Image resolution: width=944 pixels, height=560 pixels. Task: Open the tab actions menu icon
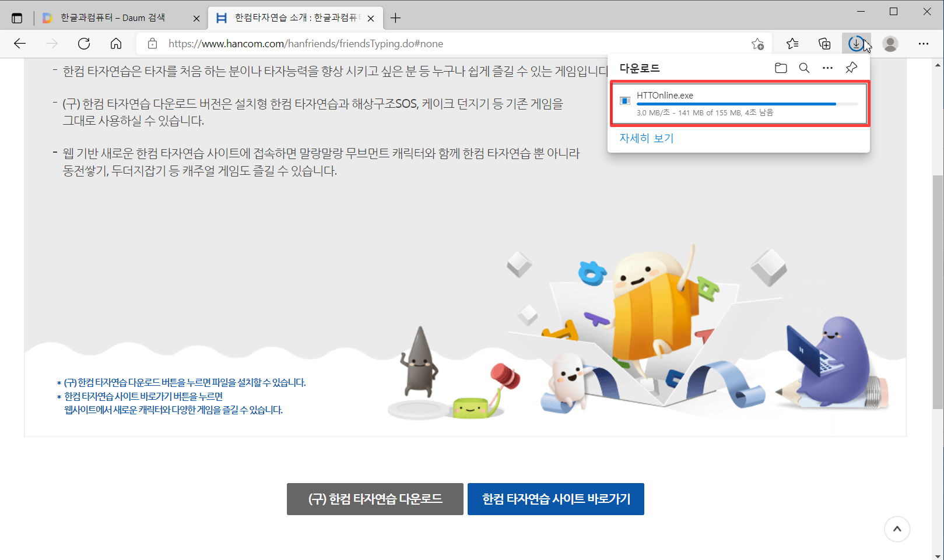(x=17, y=18)
